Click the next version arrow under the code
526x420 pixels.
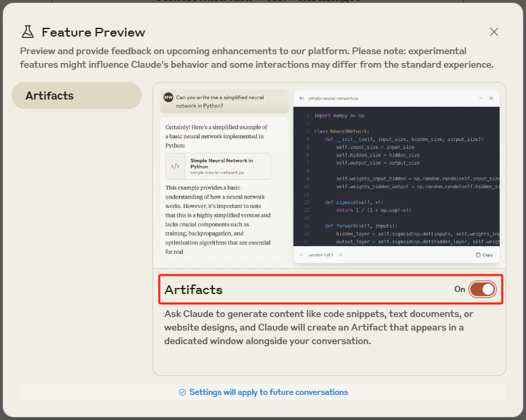[340, 255]
